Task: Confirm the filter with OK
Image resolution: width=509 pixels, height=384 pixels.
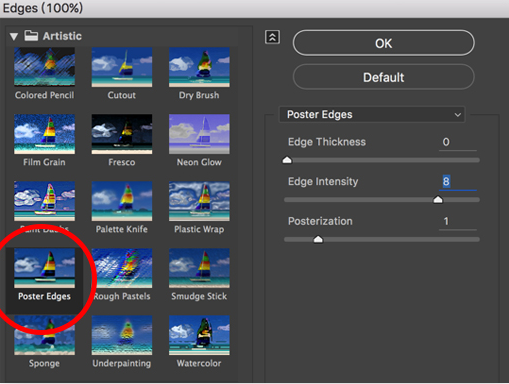Action: [383, 43]
